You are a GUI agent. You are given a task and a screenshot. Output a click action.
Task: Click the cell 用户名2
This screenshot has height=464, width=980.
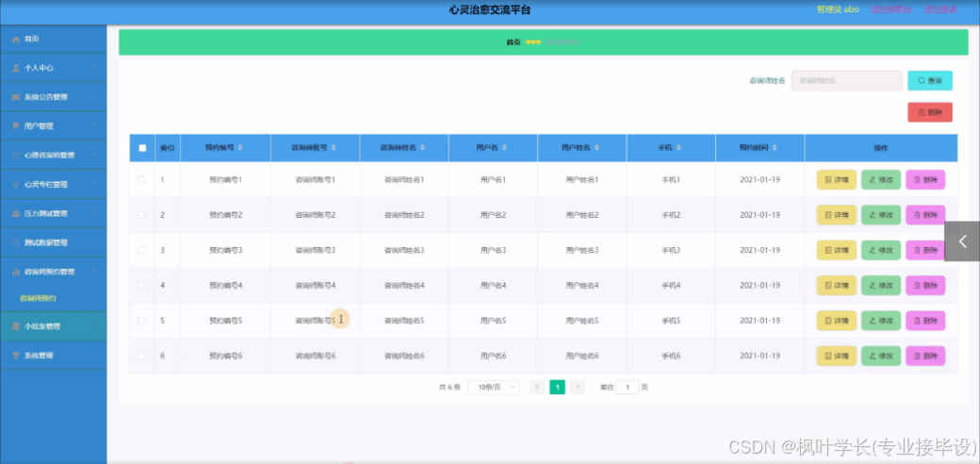(493, 215)
